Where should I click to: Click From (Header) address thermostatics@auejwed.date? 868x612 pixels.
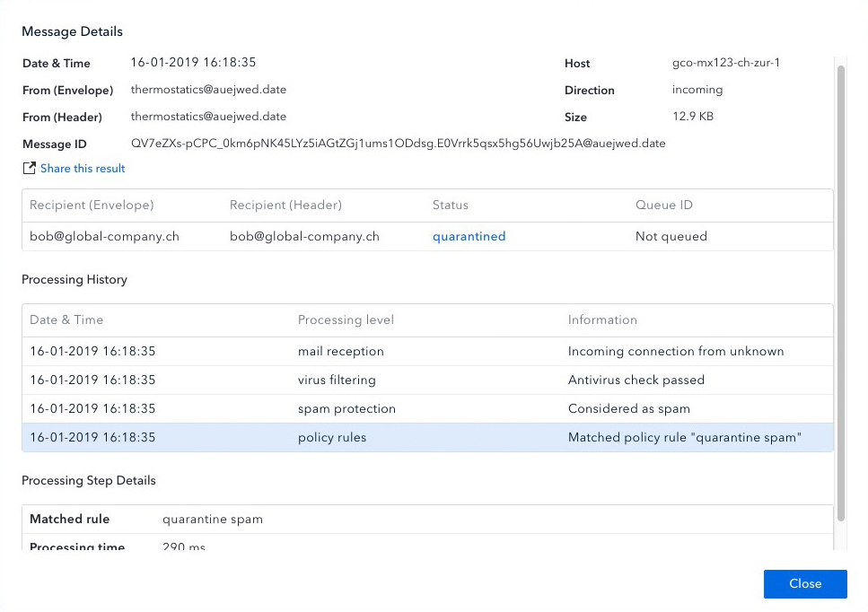pos(208,117)
